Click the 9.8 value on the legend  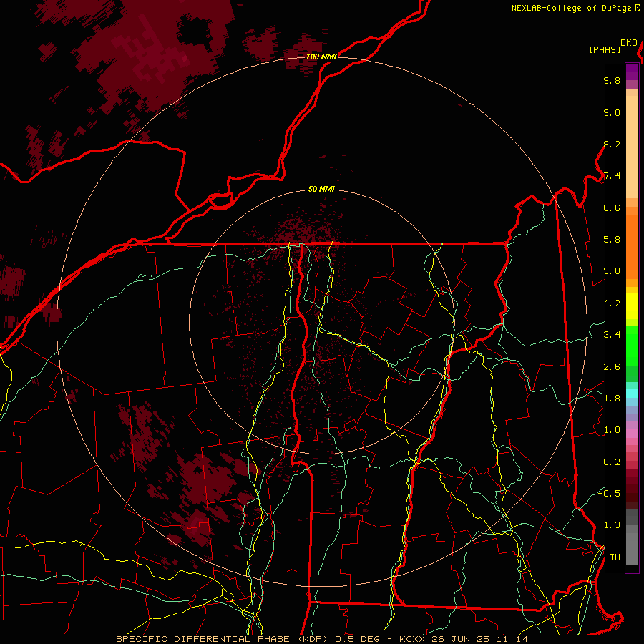pyautogui.click(x=612, y=81)
